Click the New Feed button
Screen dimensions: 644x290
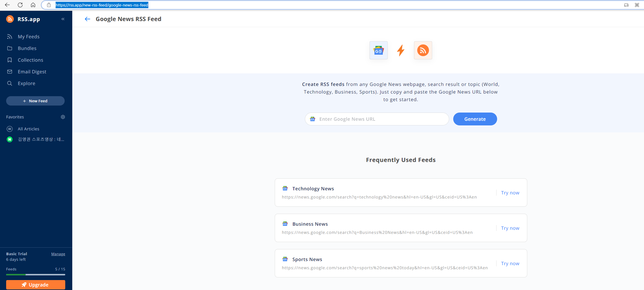tap(35, 101)
